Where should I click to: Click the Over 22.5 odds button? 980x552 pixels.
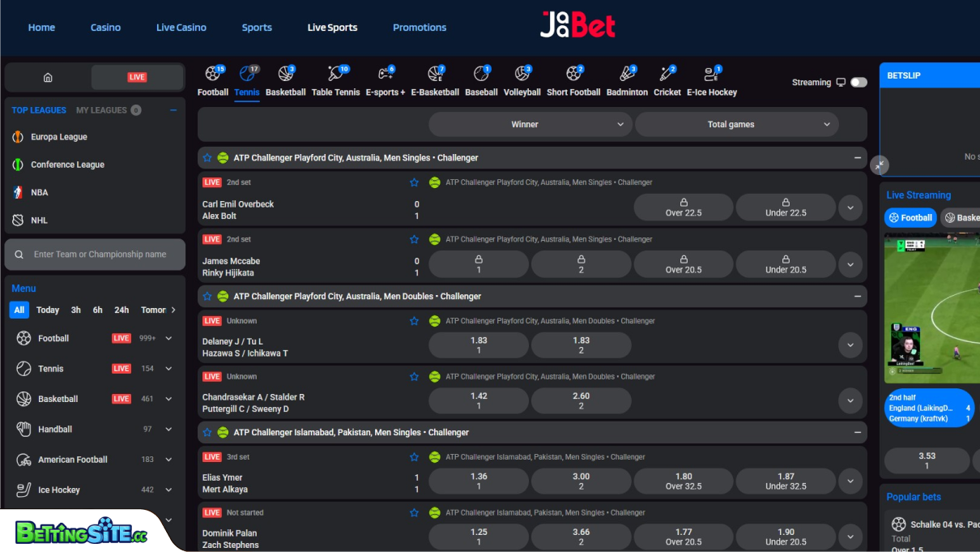[x=683, y=207]
